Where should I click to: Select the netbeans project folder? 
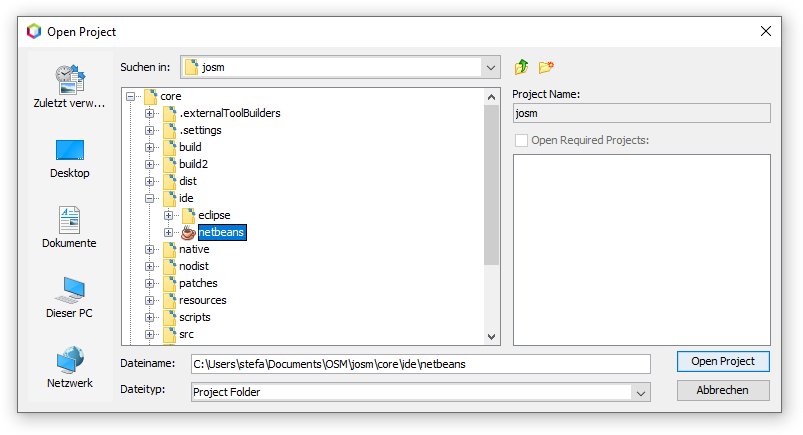tap(220, 232)
